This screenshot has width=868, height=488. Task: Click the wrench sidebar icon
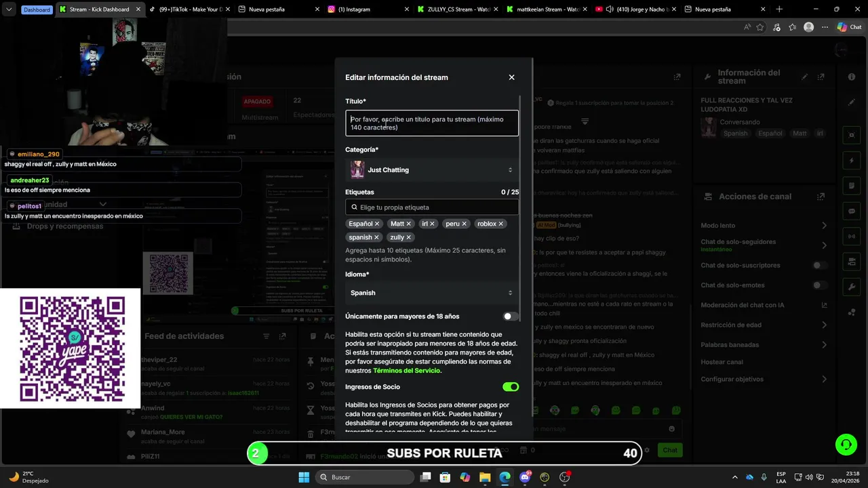[x=852, y=287]
